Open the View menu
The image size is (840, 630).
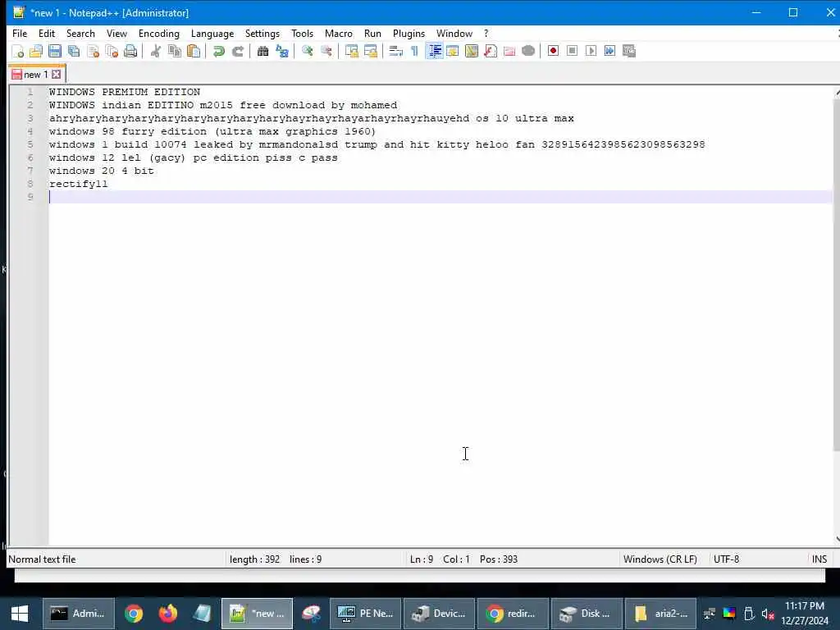click(116, 33)
